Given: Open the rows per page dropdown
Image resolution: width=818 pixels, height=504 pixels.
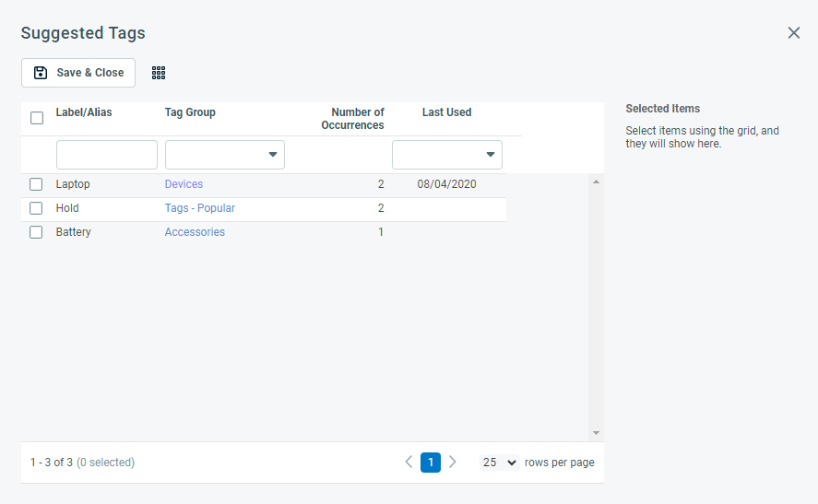Looking at the screenshot, I should point(500,463).
